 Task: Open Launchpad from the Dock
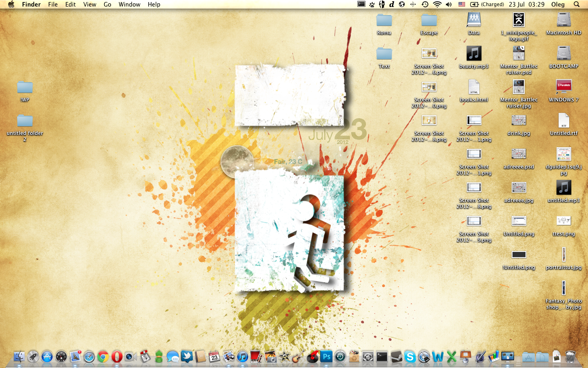33,357
